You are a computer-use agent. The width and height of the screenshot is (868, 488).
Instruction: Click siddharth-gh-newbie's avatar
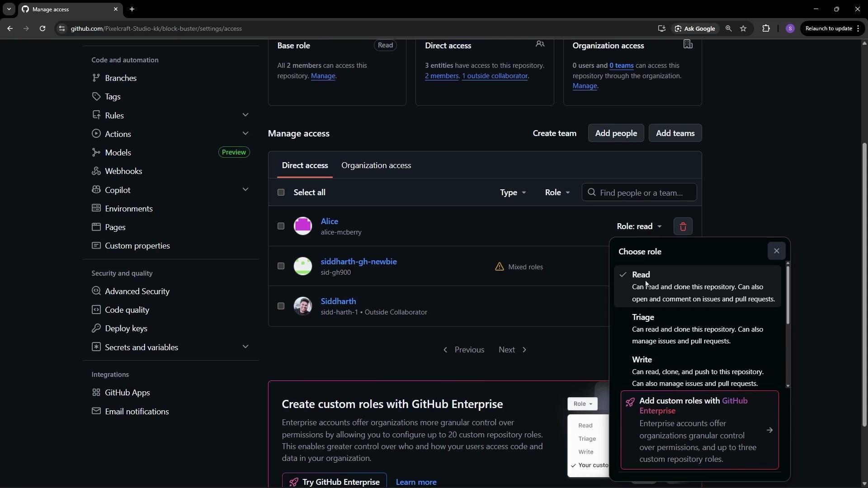[x=303, y=266]
